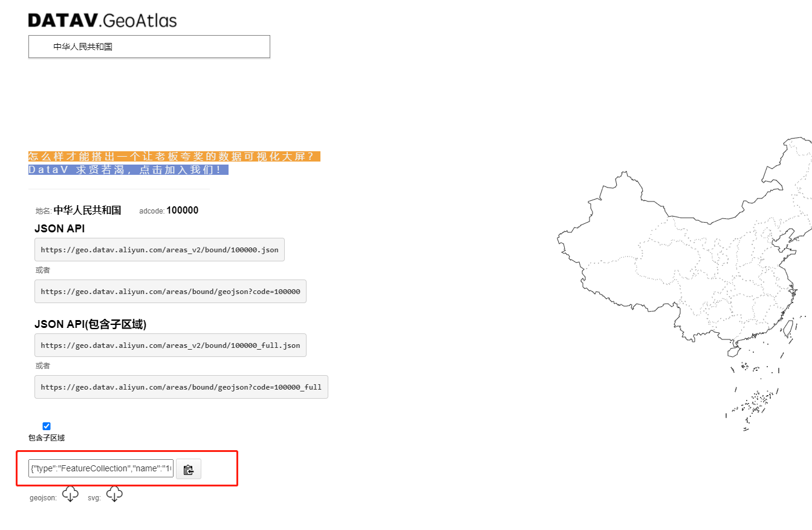Select the geojson?code=100000 API URL field
The width and height of the screenshot is (812, 530).
coord(171,291)
